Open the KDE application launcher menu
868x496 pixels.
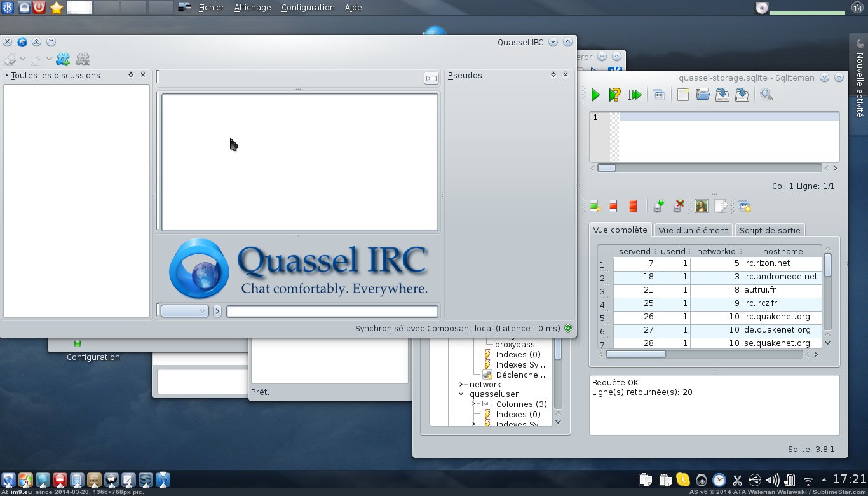coord(6,8)
